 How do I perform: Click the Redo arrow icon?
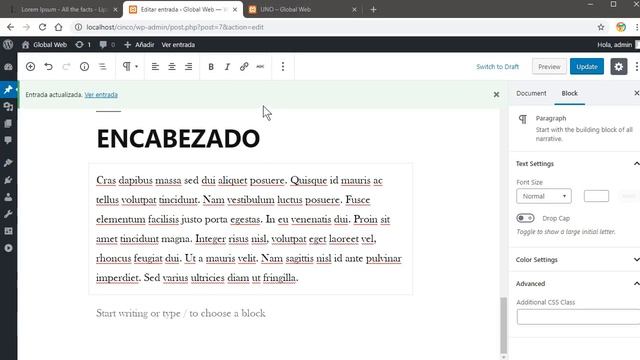(66, 67)
